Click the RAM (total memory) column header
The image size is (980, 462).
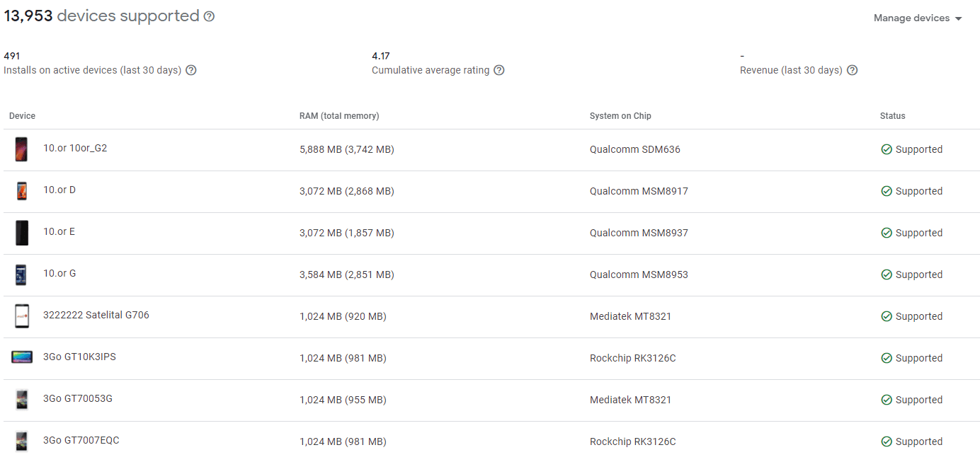click(339, 116)
